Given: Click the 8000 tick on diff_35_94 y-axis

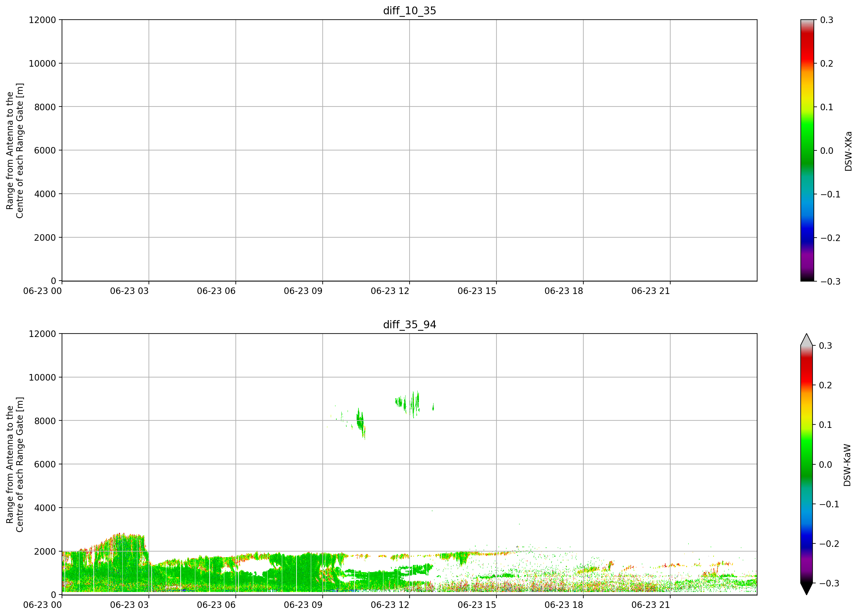Looking at the screenshot, I should point(45,421).
